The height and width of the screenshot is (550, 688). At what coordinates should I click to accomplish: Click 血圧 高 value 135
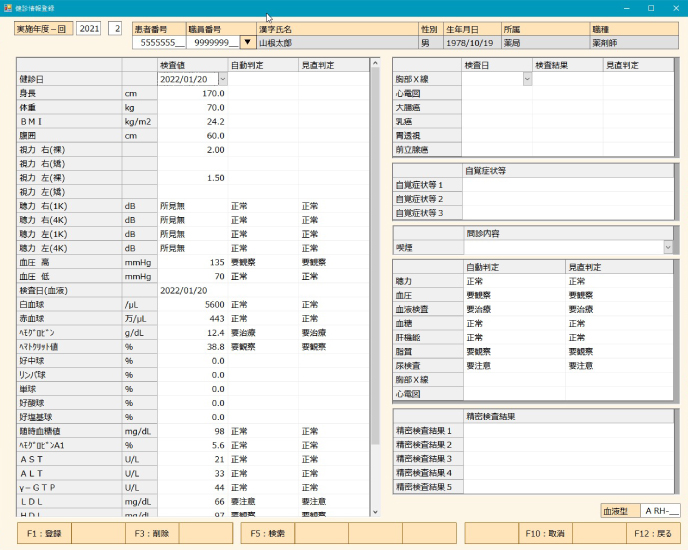pyautogui.click(x=193, y=262)
